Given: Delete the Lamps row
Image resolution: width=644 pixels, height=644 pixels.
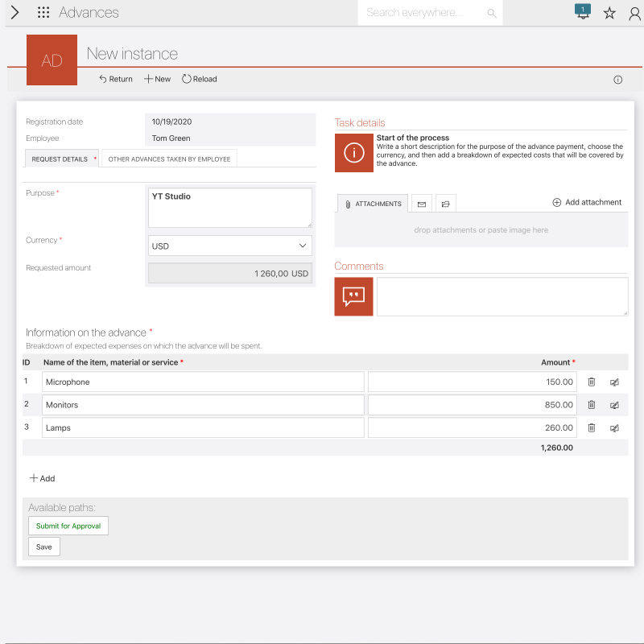Looking at the screenshot, I should tap(592, 428).
